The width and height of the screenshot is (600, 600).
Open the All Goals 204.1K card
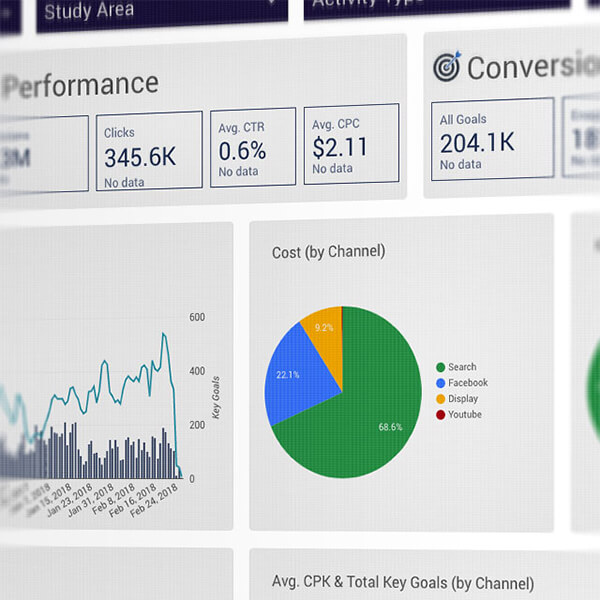pos(492,138)
